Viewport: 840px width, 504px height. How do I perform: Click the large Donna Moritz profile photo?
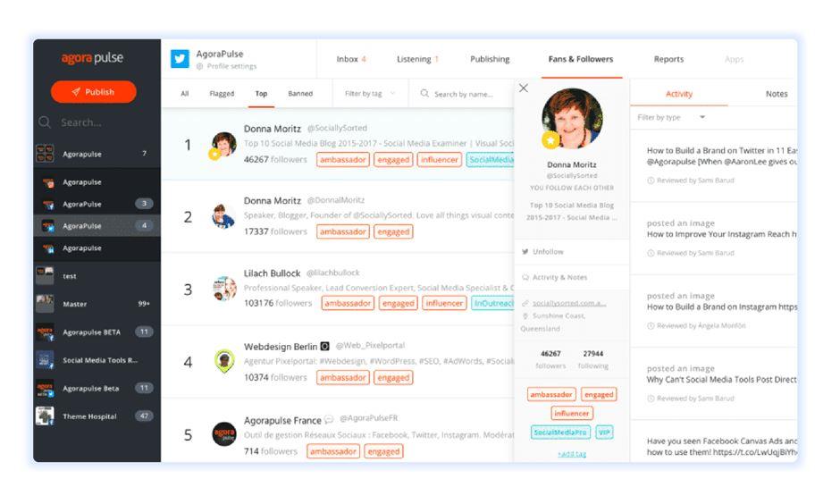572,119
